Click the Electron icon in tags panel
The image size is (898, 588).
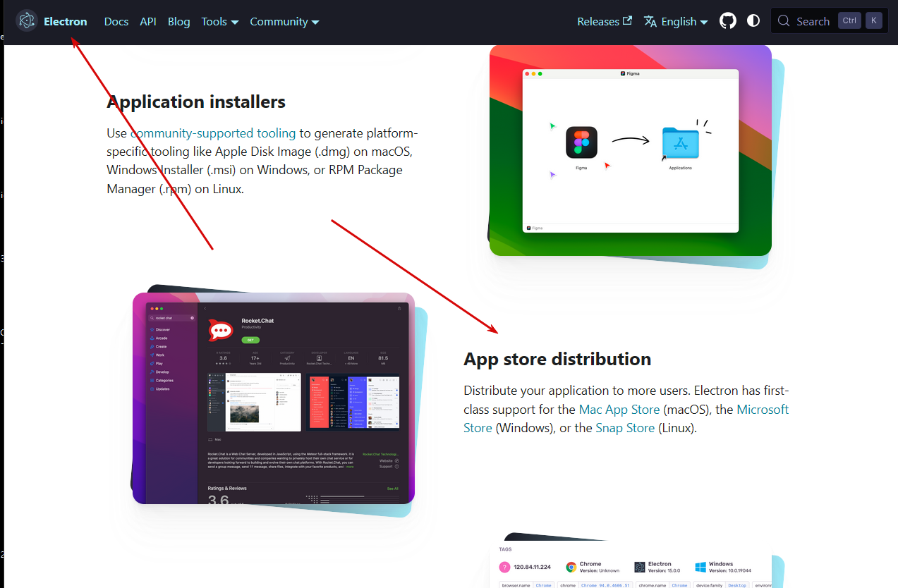(640, 567)
